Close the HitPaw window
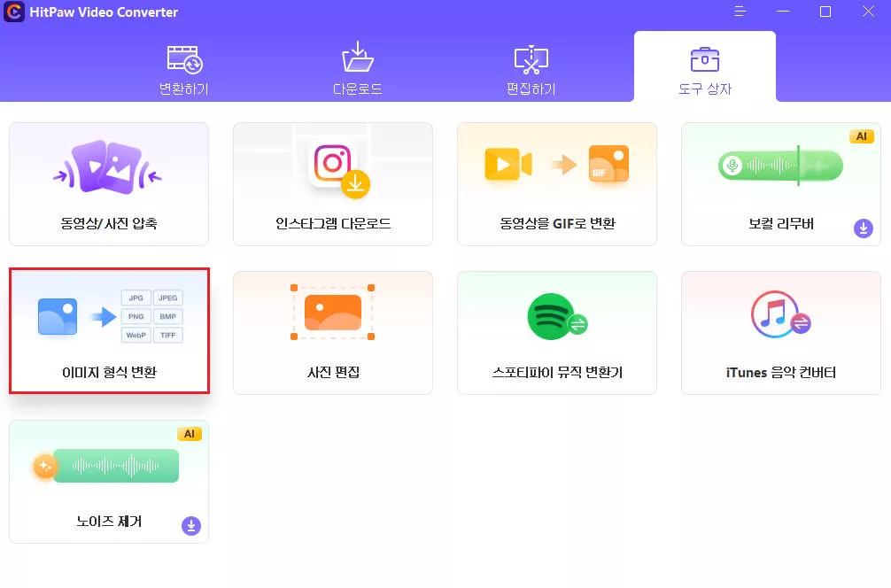This screenshot has height=588, width=891. coord(868,12)
